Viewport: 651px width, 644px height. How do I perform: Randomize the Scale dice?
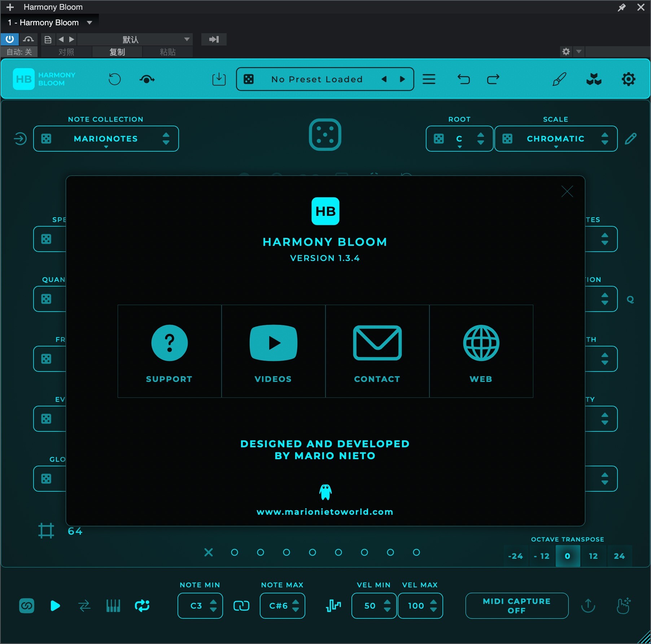[507, 139]
